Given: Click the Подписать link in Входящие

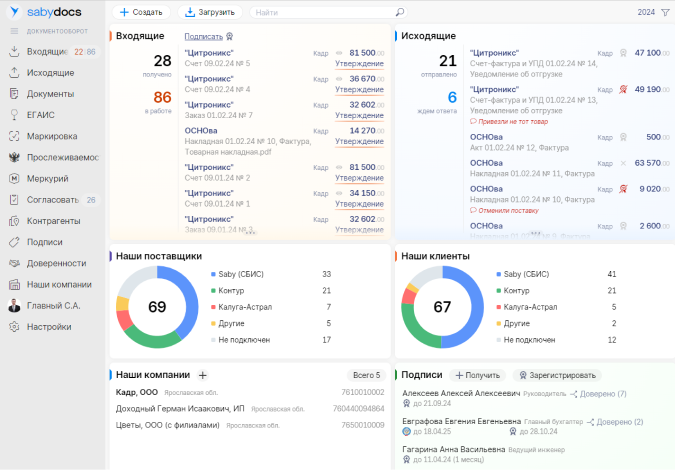Looking at the screenshot, I should (x=204, y=37).
